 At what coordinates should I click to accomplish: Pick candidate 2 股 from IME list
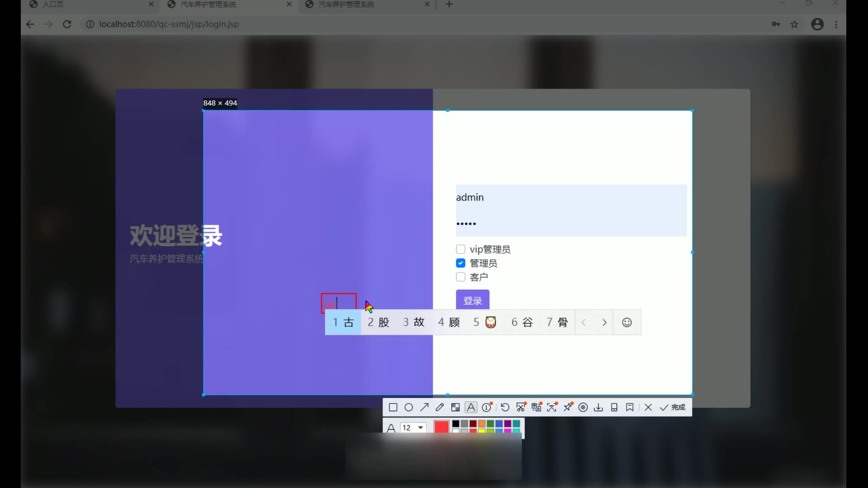pos(378,323)
